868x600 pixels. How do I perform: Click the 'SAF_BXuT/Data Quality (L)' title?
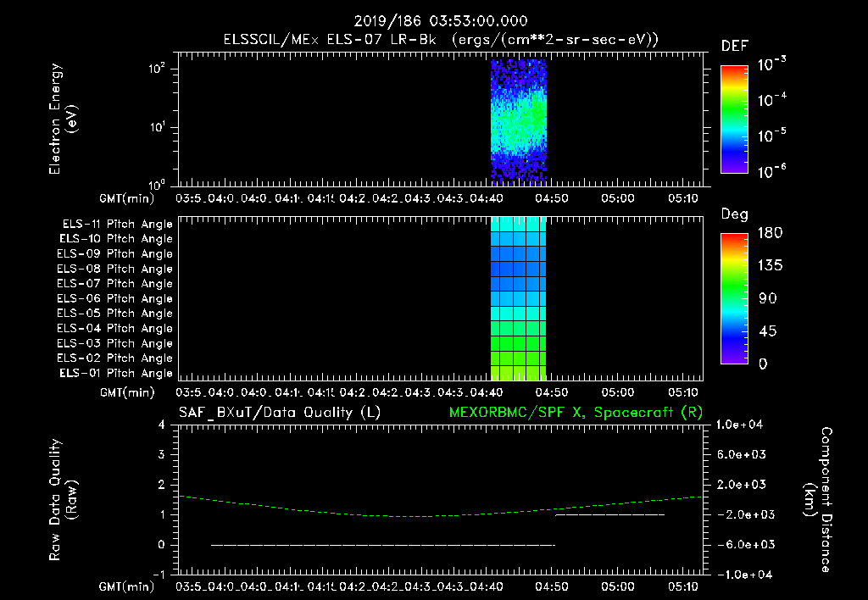click(x=280, y=413)
